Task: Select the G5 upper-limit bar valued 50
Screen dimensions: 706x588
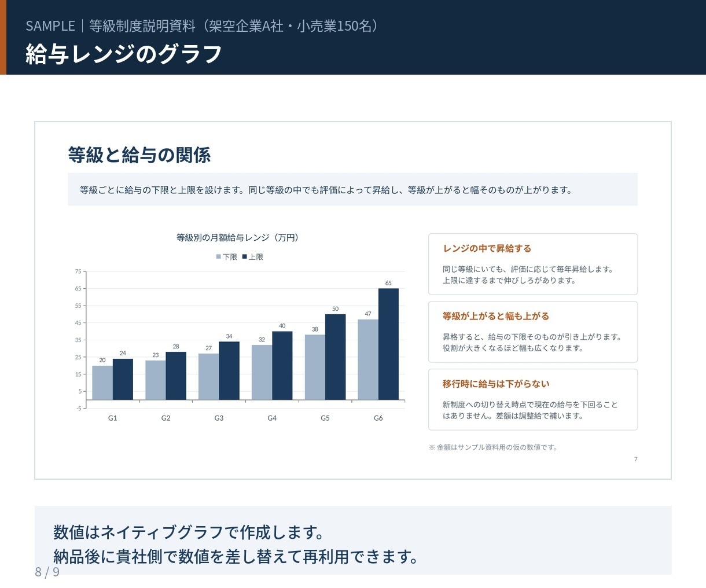Action: click(x=336, y=357)
